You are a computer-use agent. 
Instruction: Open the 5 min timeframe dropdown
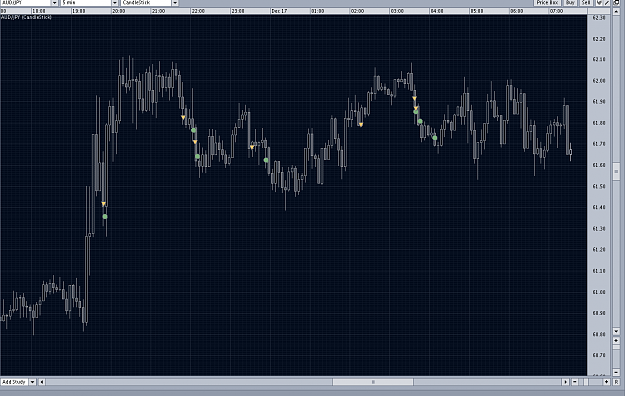(114, 3)
